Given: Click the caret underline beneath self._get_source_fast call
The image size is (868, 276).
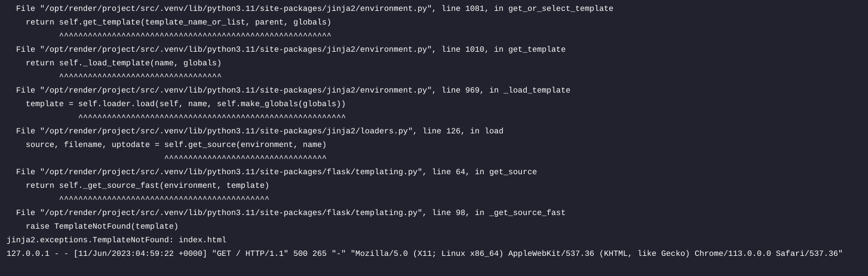Looking at the screenshot, I should (164, 199).
